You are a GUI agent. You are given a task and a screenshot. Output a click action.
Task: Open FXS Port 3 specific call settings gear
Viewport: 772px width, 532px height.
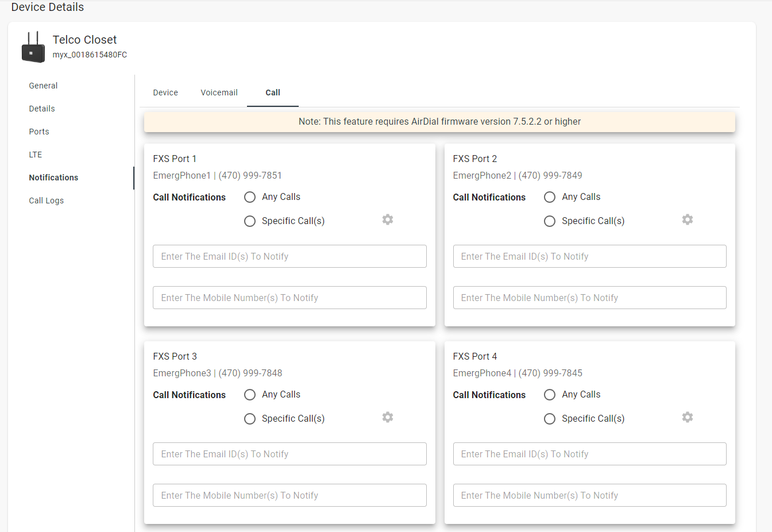[388, 417]
